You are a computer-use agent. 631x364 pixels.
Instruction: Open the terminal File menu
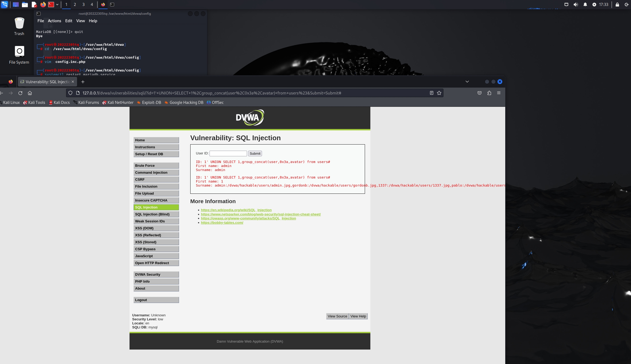click(x=41, y=21)
